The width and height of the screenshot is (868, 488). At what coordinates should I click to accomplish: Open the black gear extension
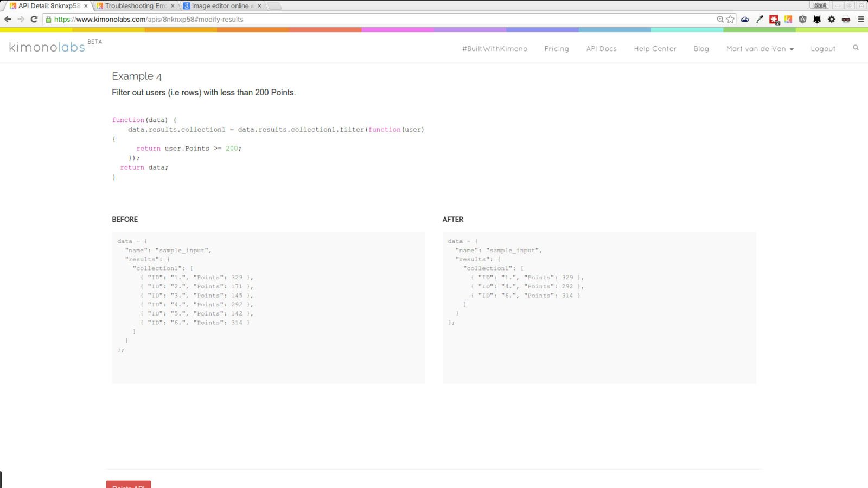point(832,20)
